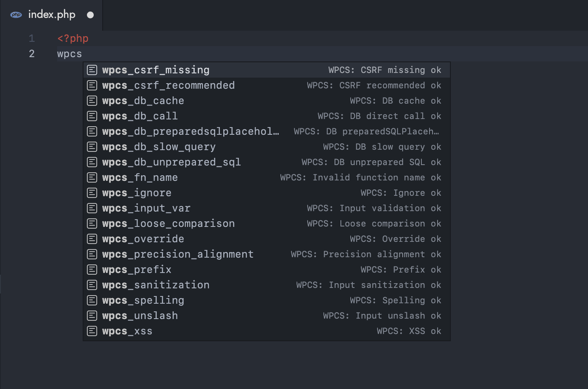Click the PHP file icon on index.php tab

coord(16,15)
